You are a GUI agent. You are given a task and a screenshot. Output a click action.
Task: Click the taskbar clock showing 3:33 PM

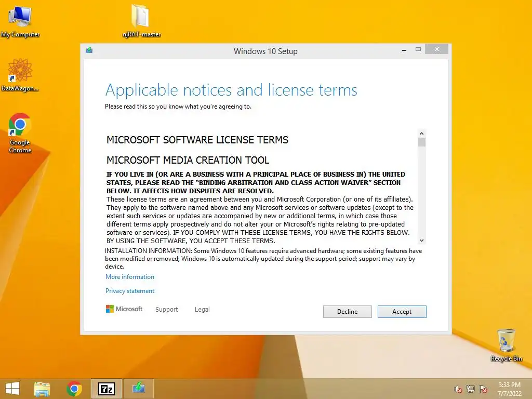509,389
